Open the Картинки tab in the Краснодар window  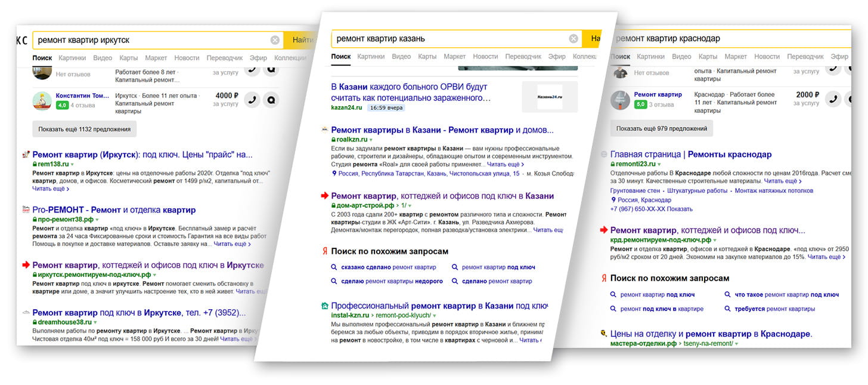[x=650, y=57]
